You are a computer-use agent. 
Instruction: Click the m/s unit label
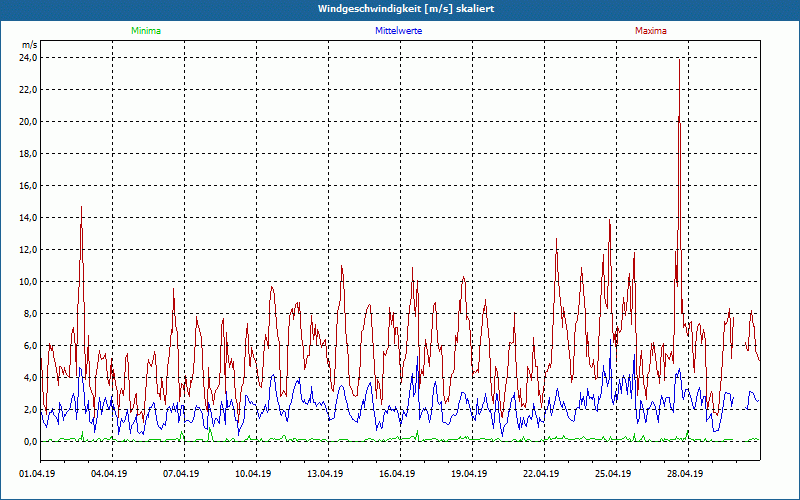click(x=29, y=45)
